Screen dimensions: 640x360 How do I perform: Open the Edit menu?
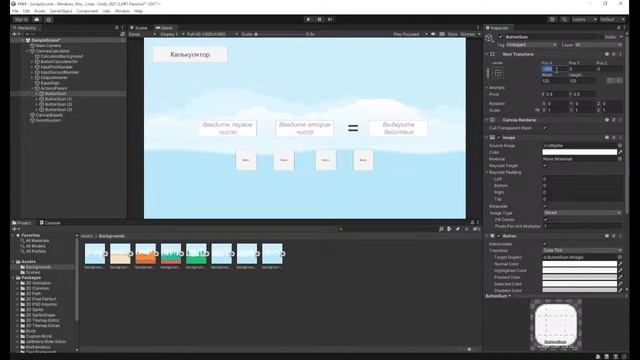(26, 11)
